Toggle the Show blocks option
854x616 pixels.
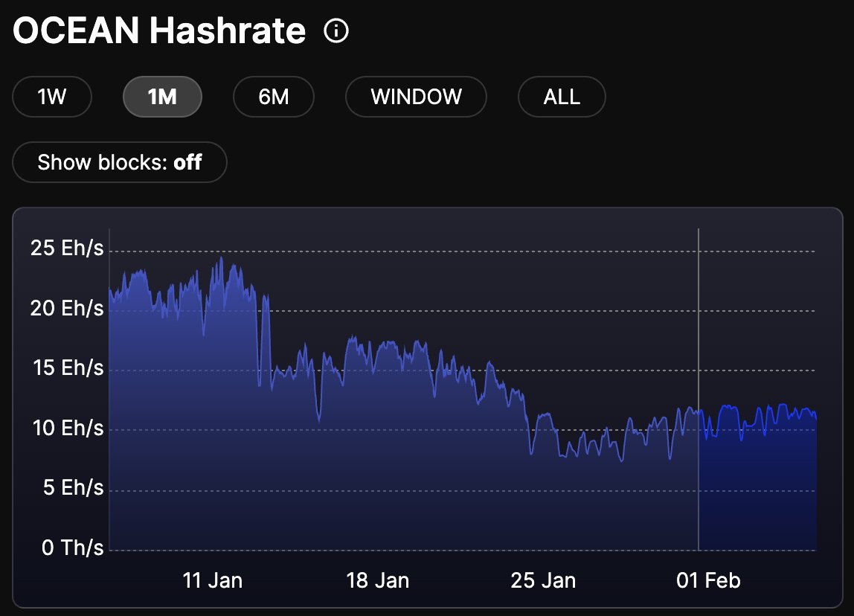(x=120, y=162)
